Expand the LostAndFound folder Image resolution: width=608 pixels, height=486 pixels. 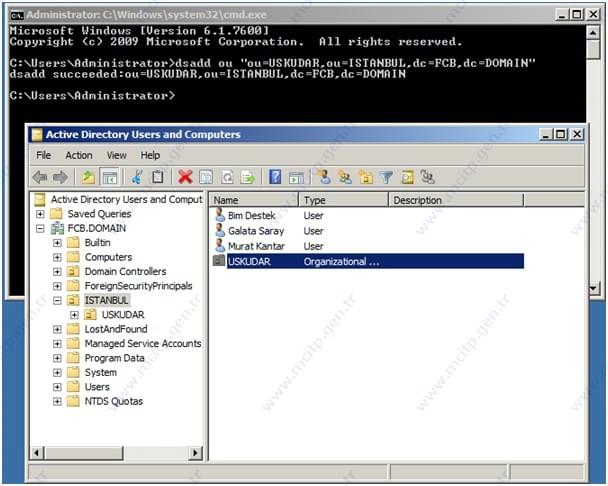click(x=57, y=329)
